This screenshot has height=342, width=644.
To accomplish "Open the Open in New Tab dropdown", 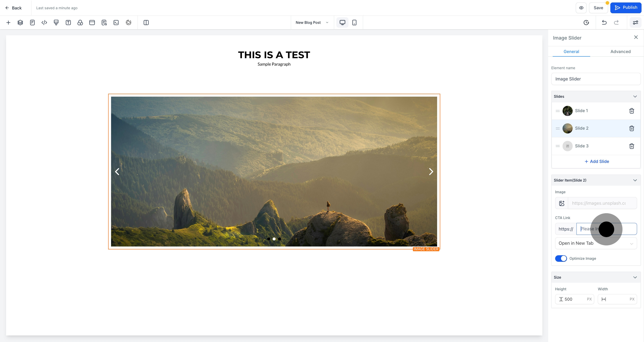I will point(596,243).
